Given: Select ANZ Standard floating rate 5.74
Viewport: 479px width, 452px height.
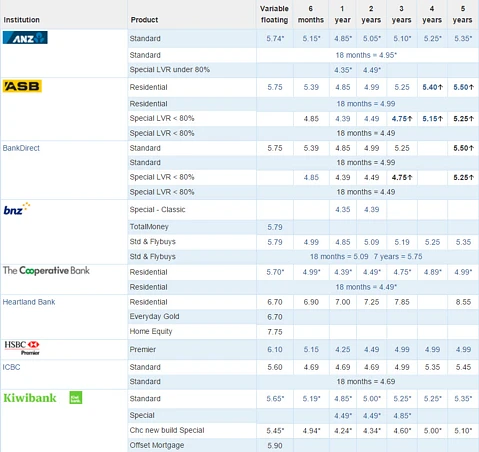Looking at the screenshot, I should click(x=275, y=39).
